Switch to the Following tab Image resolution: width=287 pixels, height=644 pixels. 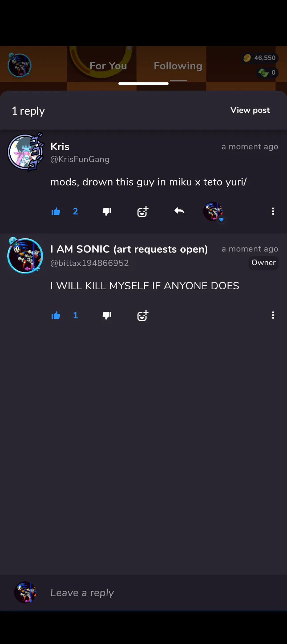tap(178, 66)
